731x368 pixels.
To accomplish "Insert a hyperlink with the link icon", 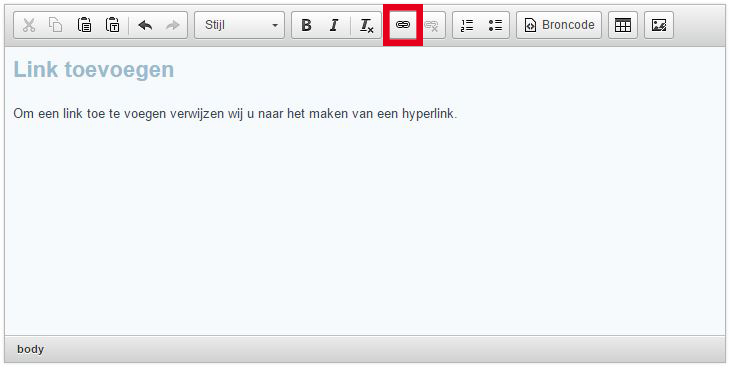I will [403, 25].
